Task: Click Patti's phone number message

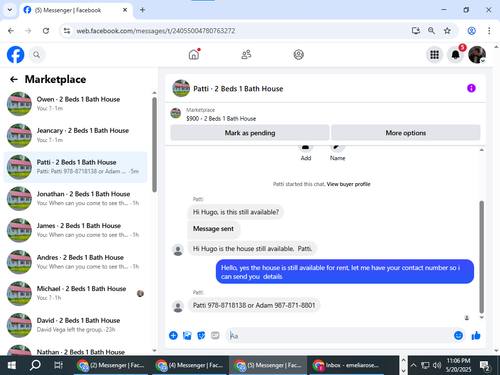Action: 254,305
